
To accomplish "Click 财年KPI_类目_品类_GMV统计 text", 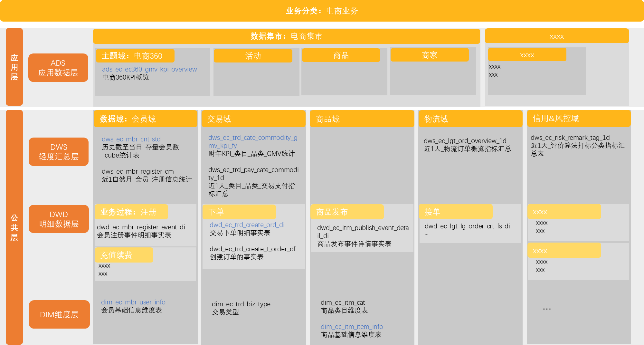I will (251, 154).
